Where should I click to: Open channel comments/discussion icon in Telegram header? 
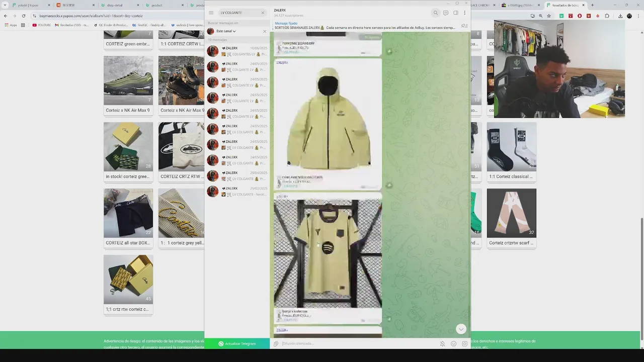coord(446,13)
